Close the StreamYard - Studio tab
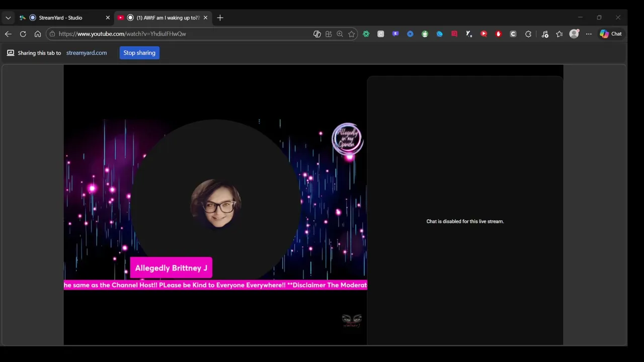Viewport: 644px width, 362px height. pyautogui.click(x=108, y=18)
